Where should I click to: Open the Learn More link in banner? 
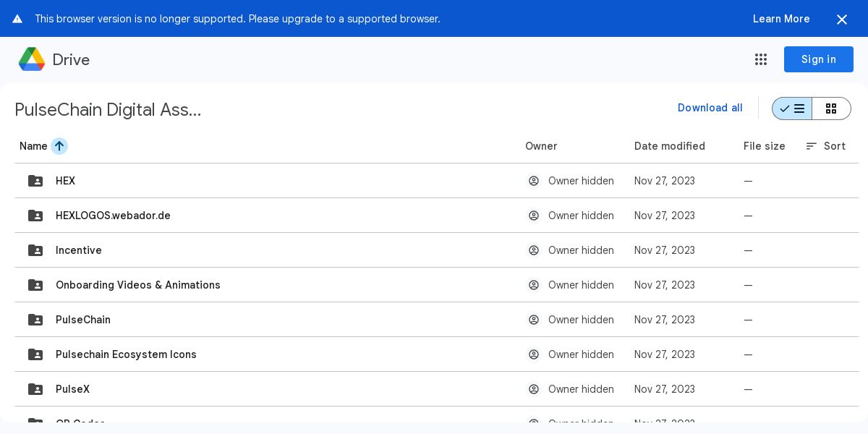click(x=781, y=19)
